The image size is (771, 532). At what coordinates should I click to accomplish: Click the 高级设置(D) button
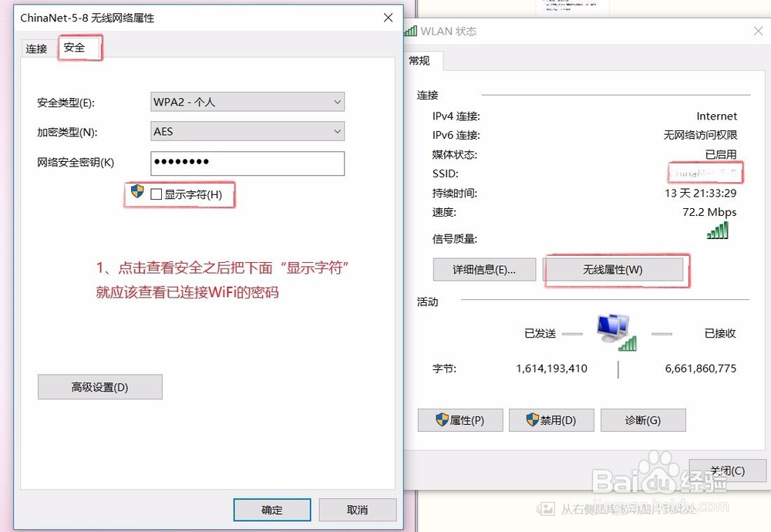99,387
